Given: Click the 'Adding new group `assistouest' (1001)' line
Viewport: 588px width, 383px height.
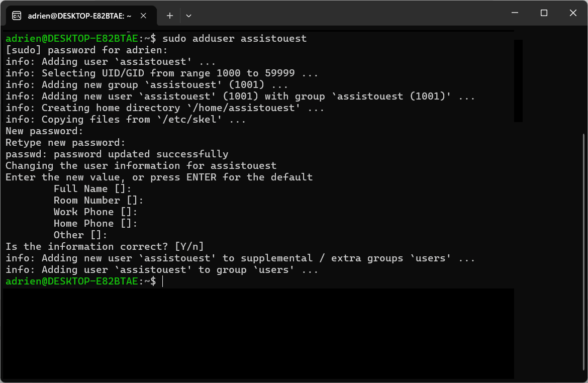Looking at the screenshot, I should click(x=147, y=85).
